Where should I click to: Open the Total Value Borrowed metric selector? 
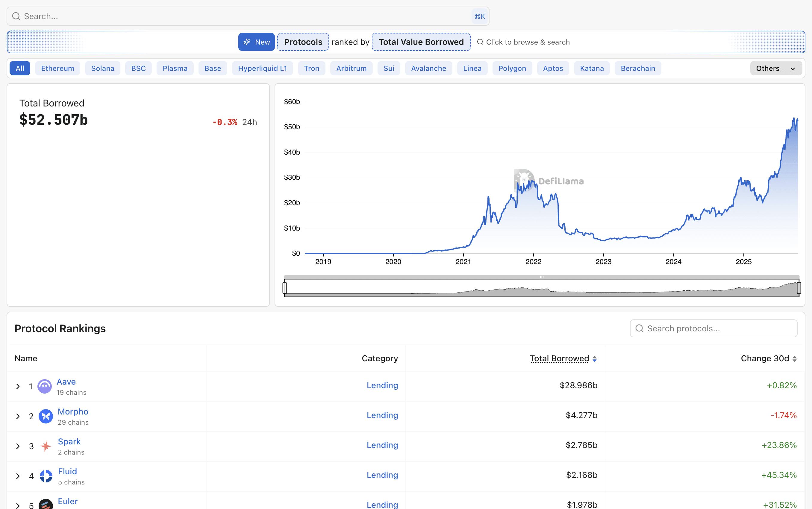(x=421, y=42)
